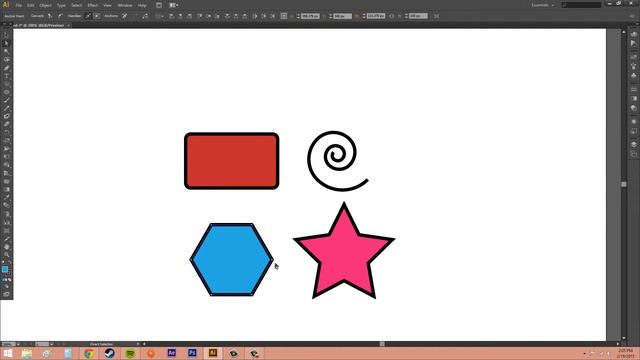The width and height of the screenshot is (640, 360).
Task: Open the Appearance panel in right dock
Action: coord(633,122)
